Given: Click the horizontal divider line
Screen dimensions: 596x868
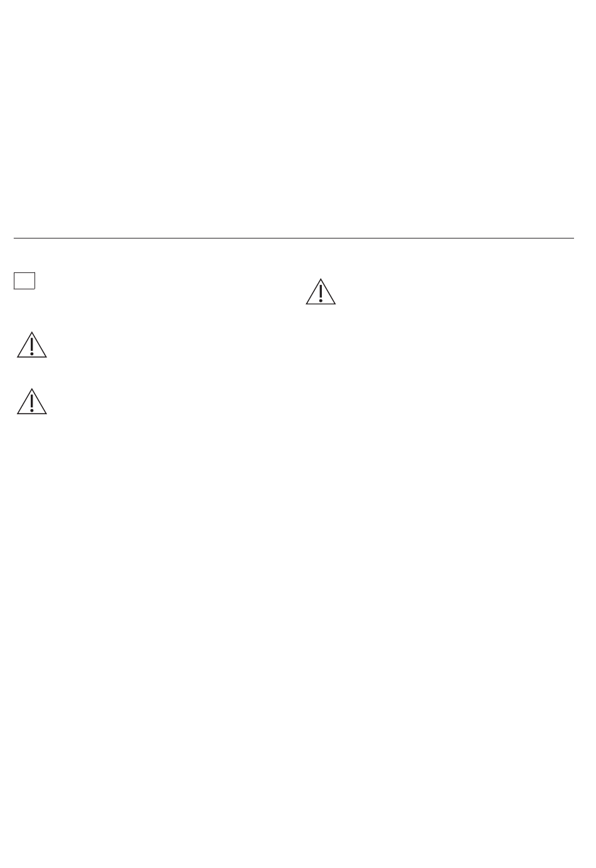Looking at the screenshot, I should pos(294,238).
